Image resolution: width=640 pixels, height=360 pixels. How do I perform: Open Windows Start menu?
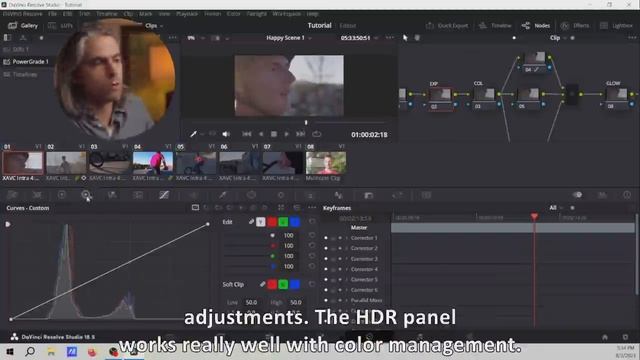click(10, 351)
